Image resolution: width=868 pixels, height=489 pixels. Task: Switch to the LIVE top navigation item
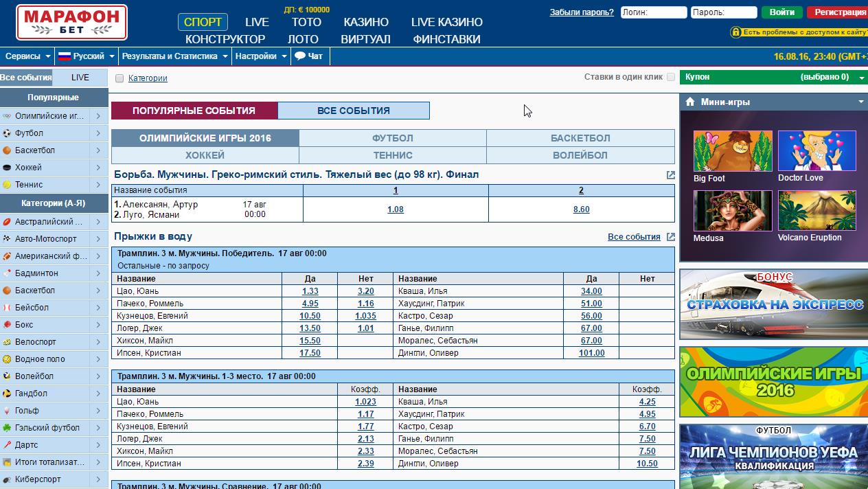257,22
